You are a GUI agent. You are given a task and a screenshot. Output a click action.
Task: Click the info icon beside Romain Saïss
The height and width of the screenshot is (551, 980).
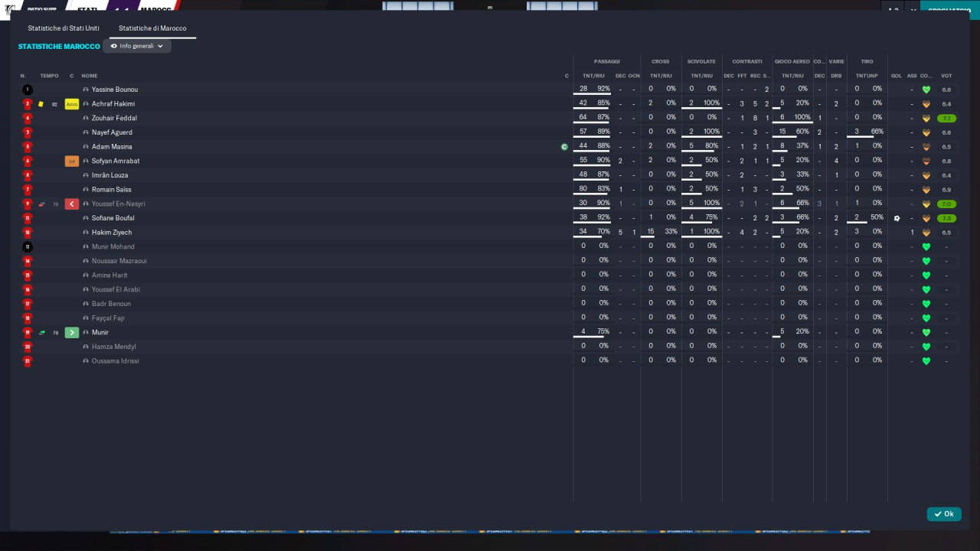(x=86, y=190)
